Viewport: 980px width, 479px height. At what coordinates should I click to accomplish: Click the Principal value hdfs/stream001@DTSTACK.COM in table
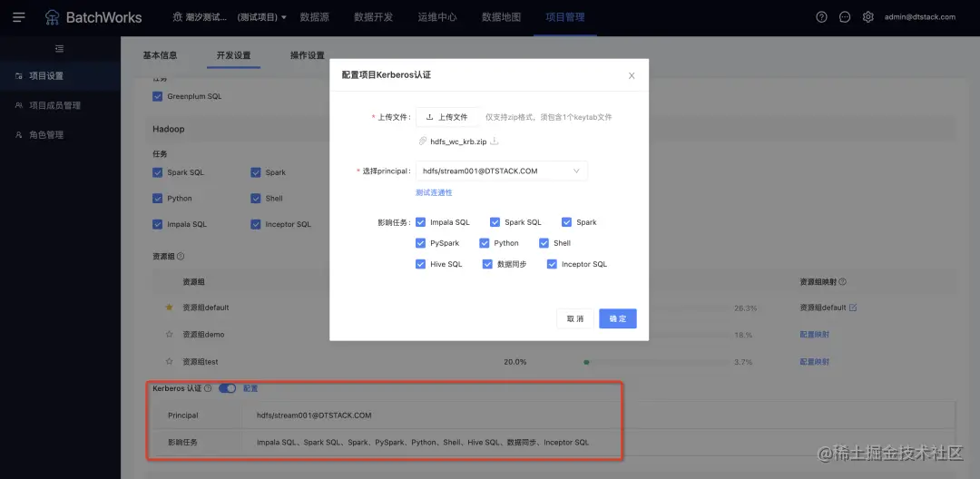coord(314,415)
